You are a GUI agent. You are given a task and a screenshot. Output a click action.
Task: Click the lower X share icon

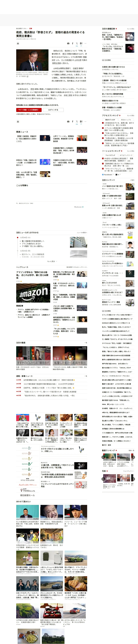pyautogui.click(x=77, y=122)
